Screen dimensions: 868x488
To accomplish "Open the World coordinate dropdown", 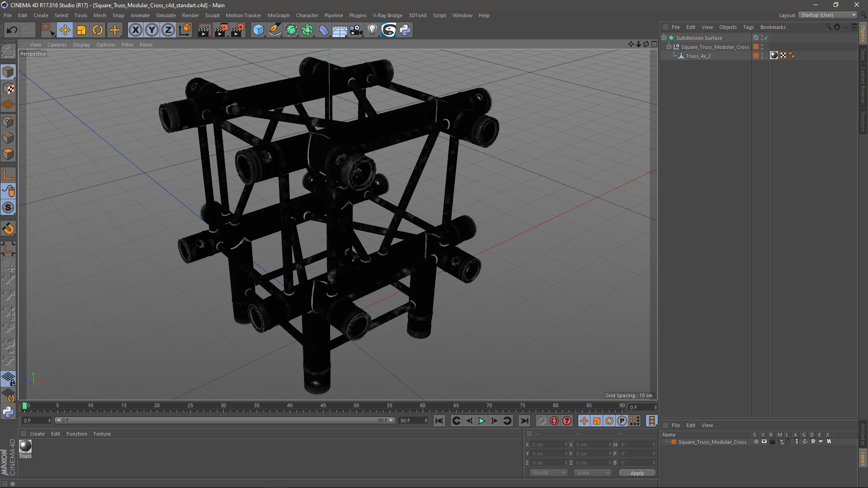I will [x=549, y=473].
